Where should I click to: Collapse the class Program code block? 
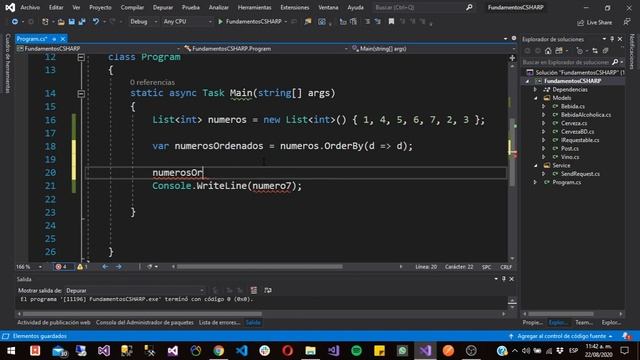click(81, 58)
